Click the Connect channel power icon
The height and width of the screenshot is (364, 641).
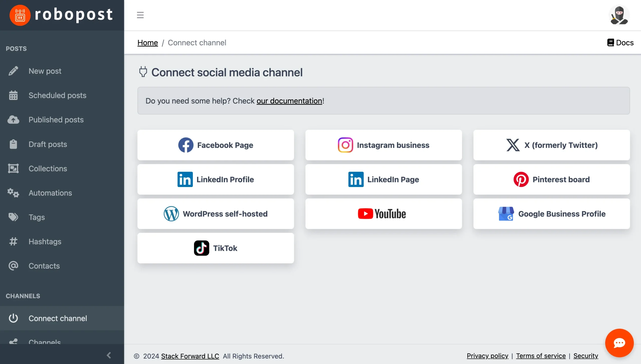13,318
